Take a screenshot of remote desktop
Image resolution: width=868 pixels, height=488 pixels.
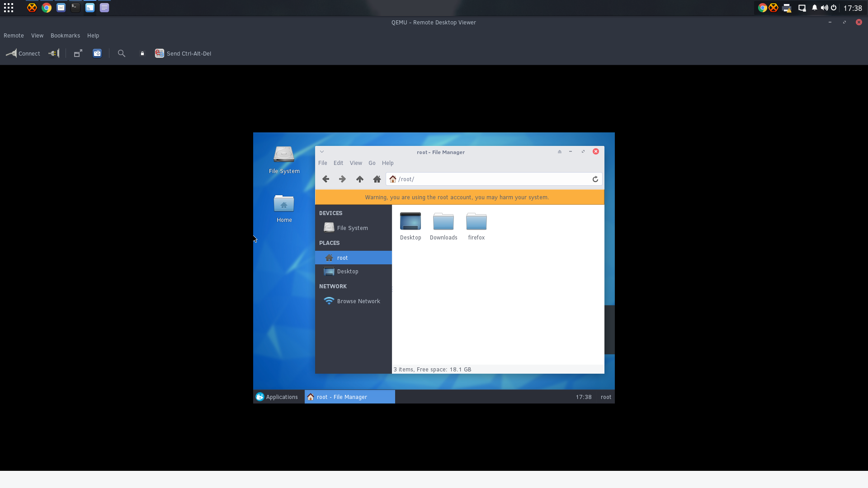click(97, 53)
